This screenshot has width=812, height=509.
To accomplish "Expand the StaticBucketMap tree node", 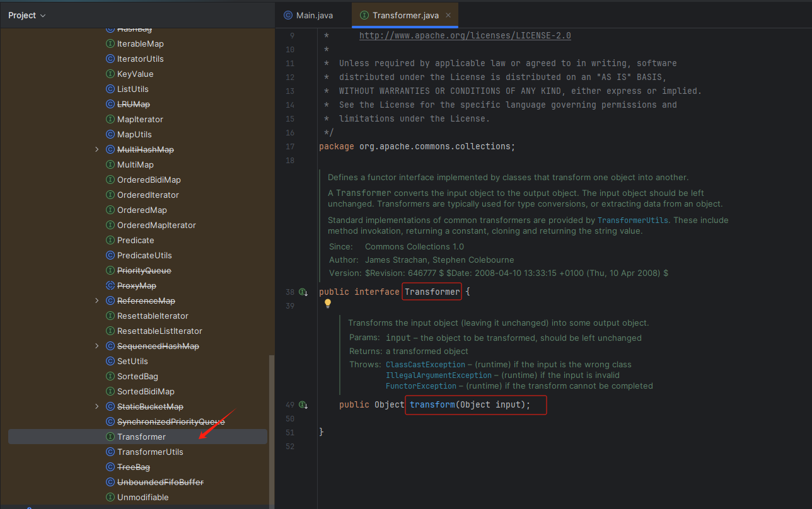I will (x=96, y=406).
